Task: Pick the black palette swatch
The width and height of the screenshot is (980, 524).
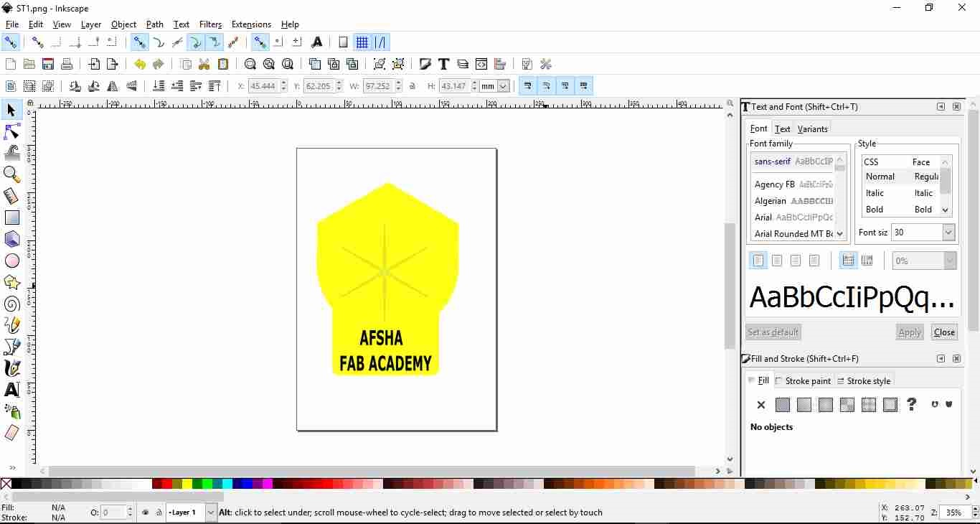Action: tap(17, 485)
